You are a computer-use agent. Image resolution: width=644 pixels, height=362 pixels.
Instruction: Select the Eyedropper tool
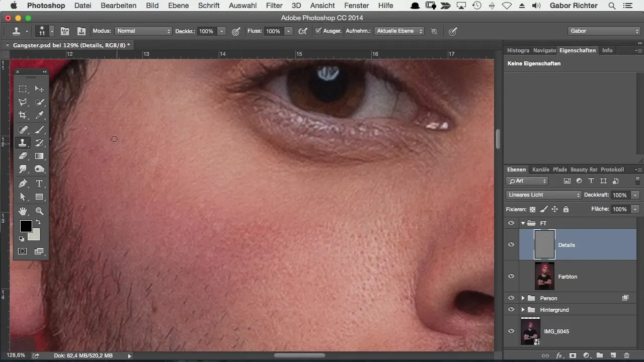[x=39, y=115]
